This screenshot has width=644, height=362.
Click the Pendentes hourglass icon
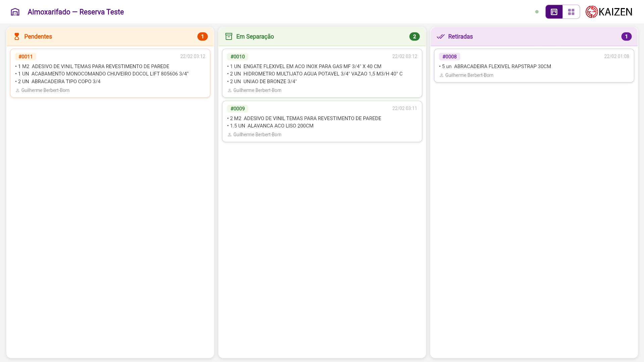point(17,37)
